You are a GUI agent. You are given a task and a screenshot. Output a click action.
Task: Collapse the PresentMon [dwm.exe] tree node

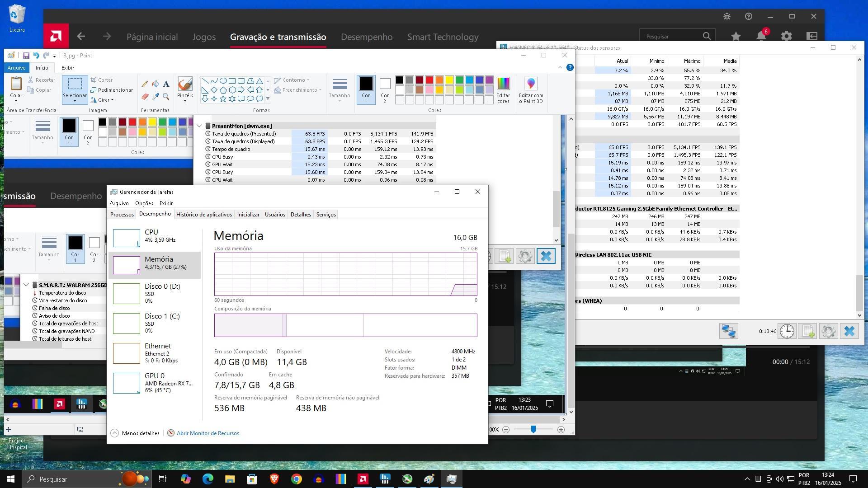click(199, 126)
